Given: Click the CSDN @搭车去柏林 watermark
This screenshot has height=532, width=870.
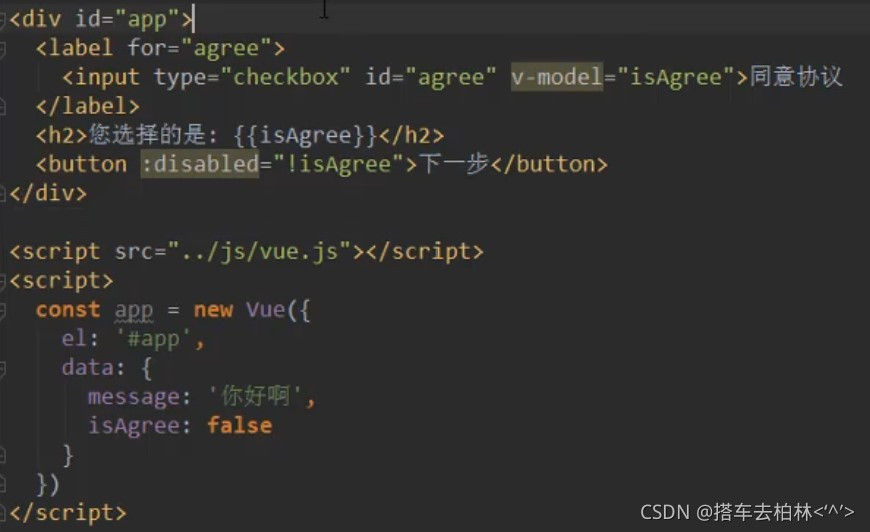Looking at the screenshot, I should pyautogui.click(x=747, y=512).
